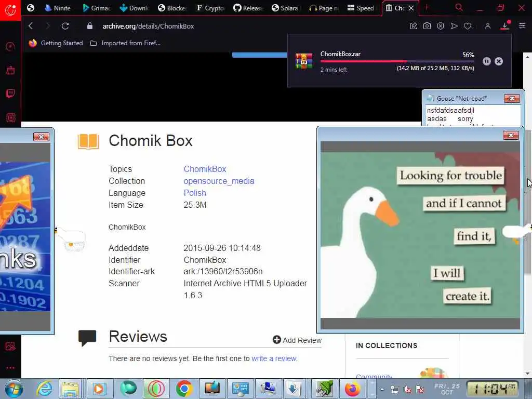The width and height of the screenshot is (532, 399).
Task: Close the active archive.org tab
Action: tap(411, 8)
